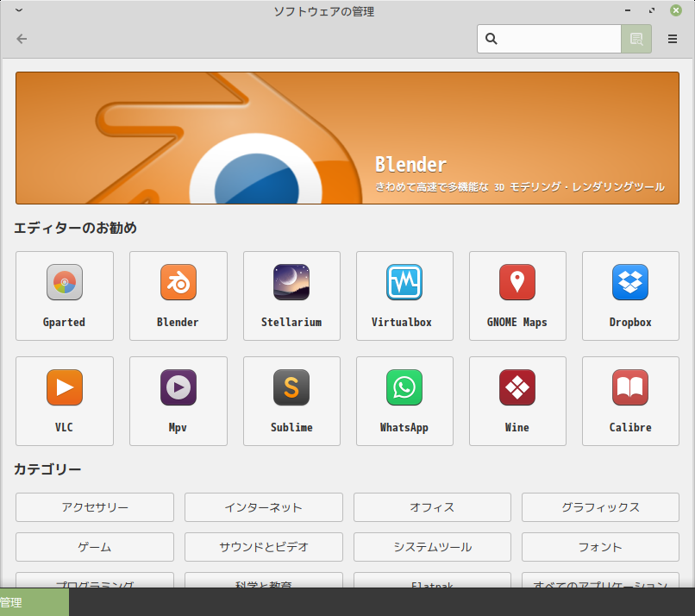Screen dimensions: 695x616
Task: Open the Stellarium app tile
Action: click(291, 296)
